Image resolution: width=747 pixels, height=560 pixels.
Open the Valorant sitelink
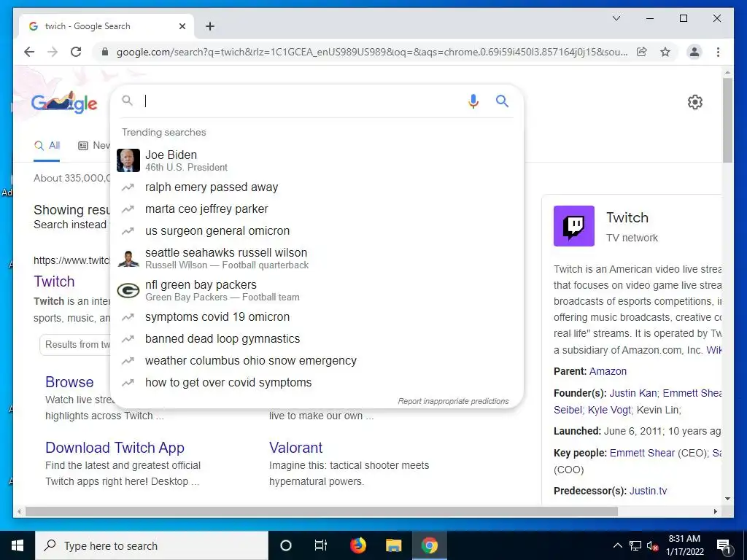[x=295, y=448]
